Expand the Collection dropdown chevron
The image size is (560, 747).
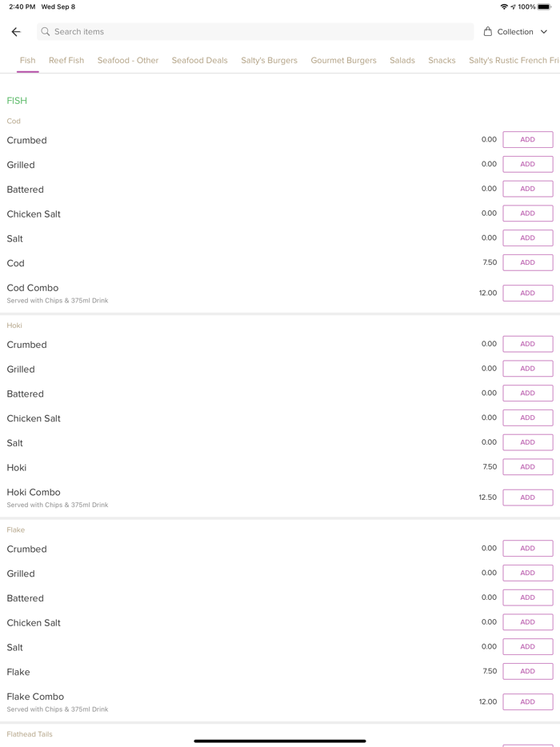pos(544,32)
